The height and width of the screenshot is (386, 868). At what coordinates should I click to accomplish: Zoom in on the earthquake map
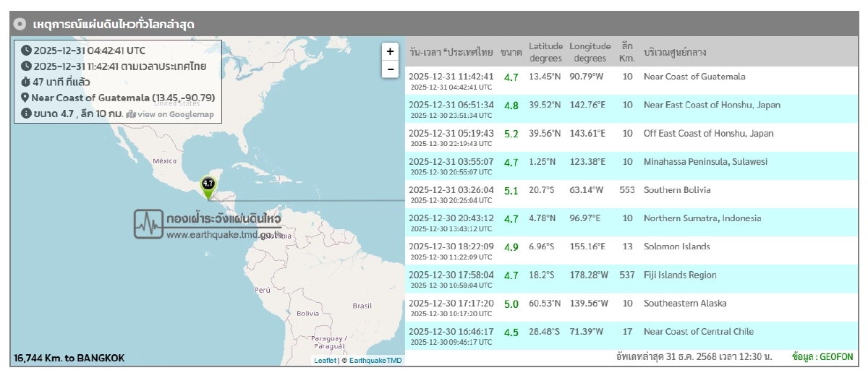coord(390,51)
